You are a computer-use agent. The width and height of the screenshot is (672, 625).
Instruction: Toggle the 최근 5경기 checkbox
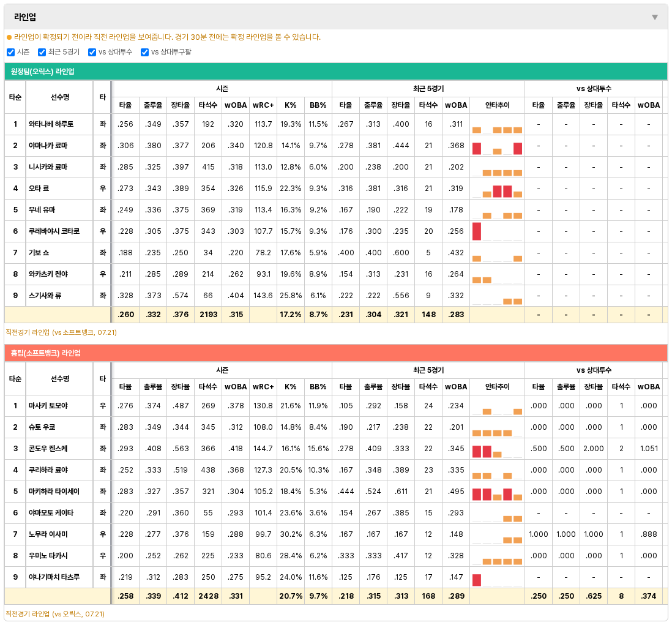point(42,52)
